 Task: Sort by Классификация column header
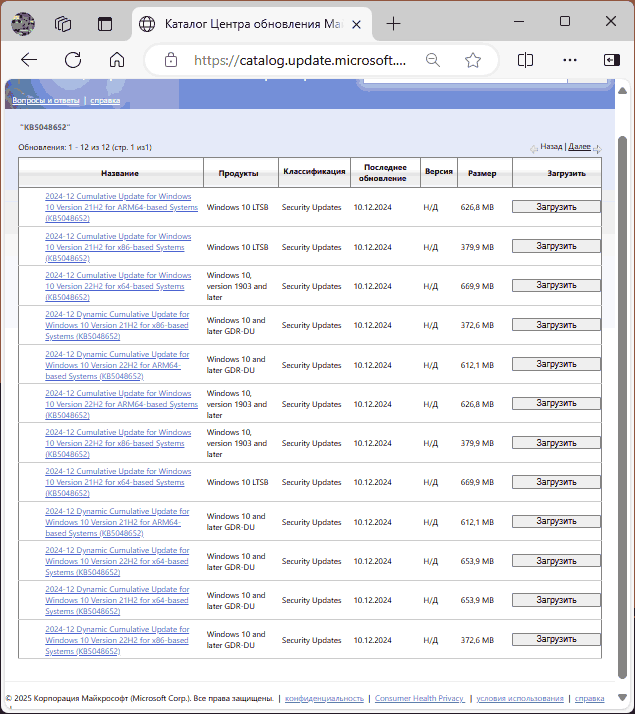pyautogui.click(x=314, y=171)
